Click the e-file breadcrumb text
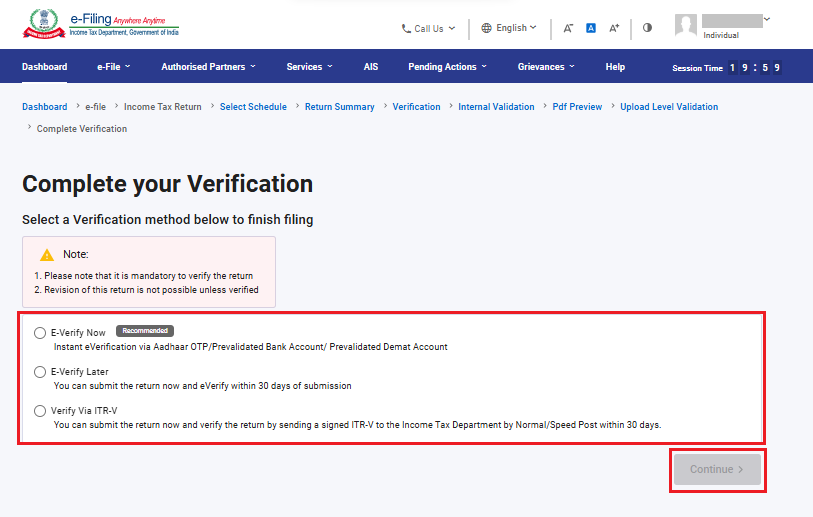This screenshot has width=813, height=517. tap(95, 107)
